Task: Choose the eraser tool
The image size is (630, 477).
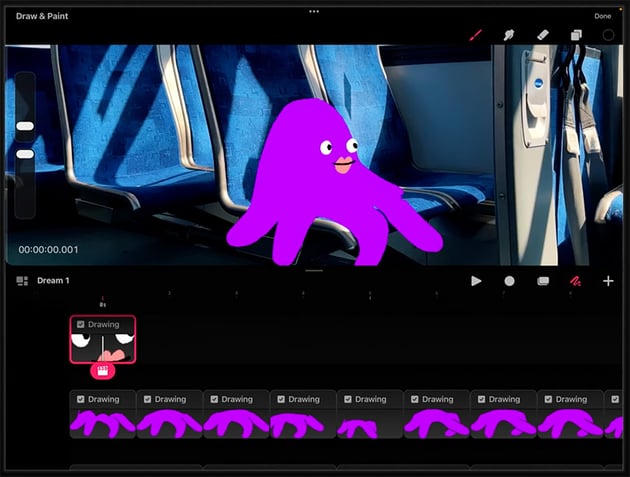Action: (543, 34)
